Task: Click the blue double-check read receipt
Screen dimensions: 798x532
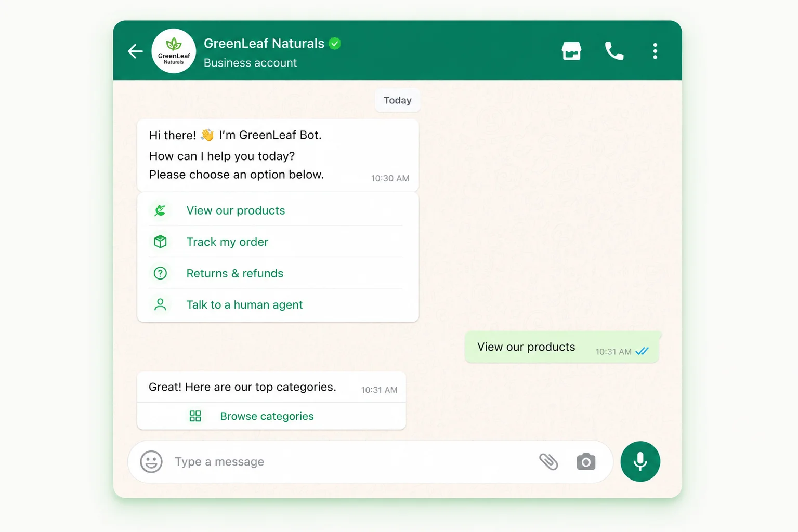Action: click(642, 351)
